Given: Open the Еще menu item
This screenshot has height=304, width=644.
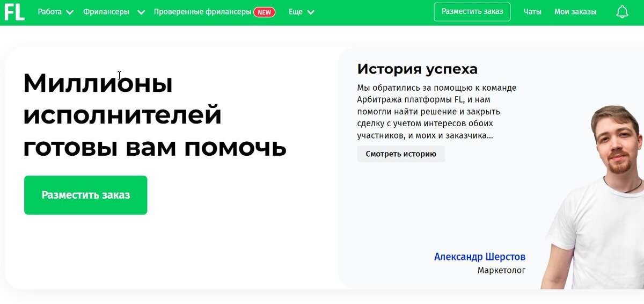Looking at the screenshot, I should click(296, 12).
